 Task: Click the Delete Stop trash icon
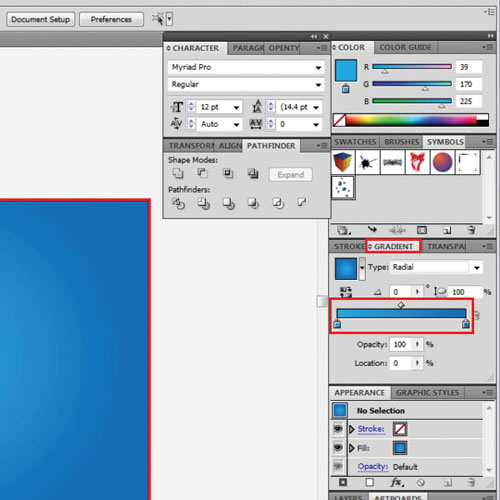(477, 315)
